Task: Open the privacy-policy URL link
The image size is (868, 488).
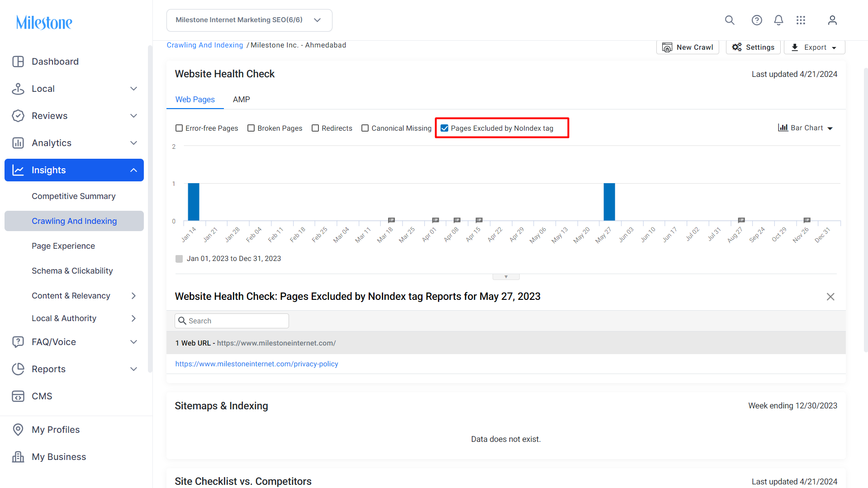Action: point(257,364)
